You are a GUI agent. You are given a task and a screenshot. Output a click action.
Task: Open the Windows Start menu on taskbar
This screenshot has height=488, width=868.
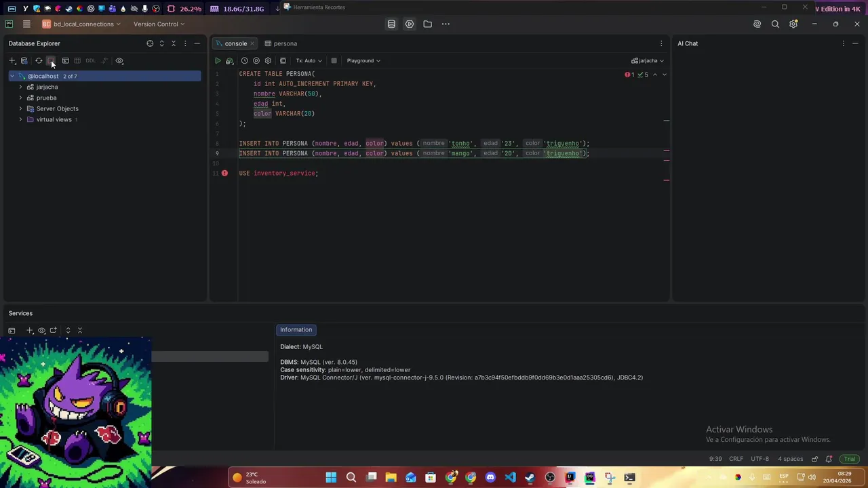pyautogui.click(x=331, y=477)
